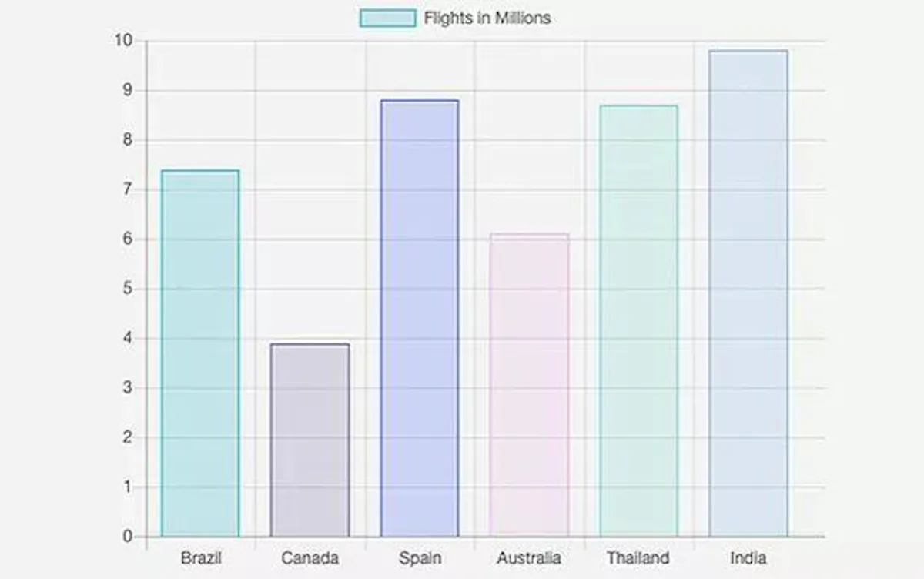Click the Spain axis label
The width and height of the screenshot is (924, 579).
tap(420, 557)
